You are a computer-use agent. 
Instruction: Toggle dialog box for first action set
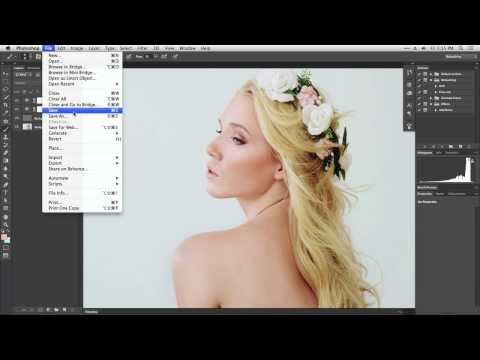(425, 74)
